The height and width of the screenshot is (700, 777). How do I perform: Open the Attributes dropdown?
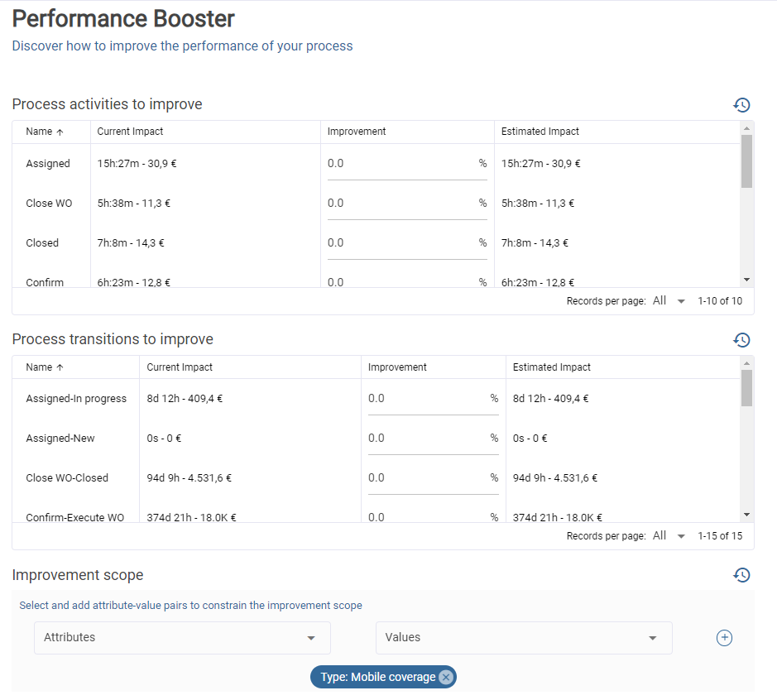tap(182, 638)
